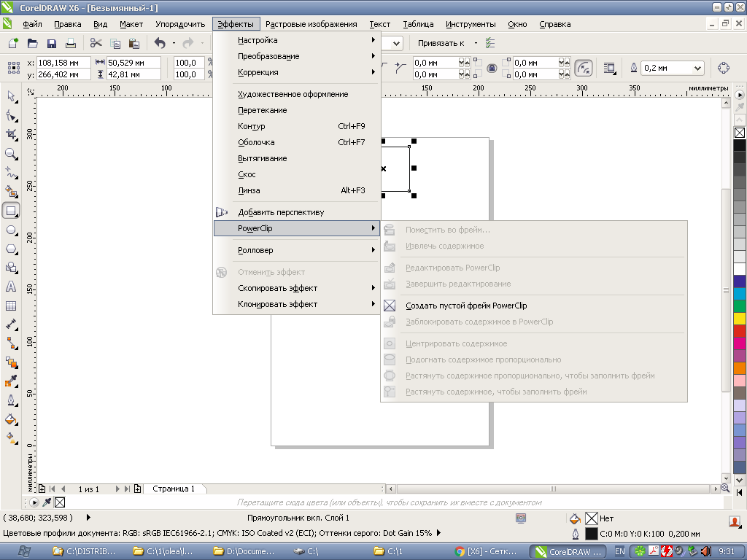Viewport: 747px width, 560px height.
Task: Select the Table tool
Action: pos(11,306)
